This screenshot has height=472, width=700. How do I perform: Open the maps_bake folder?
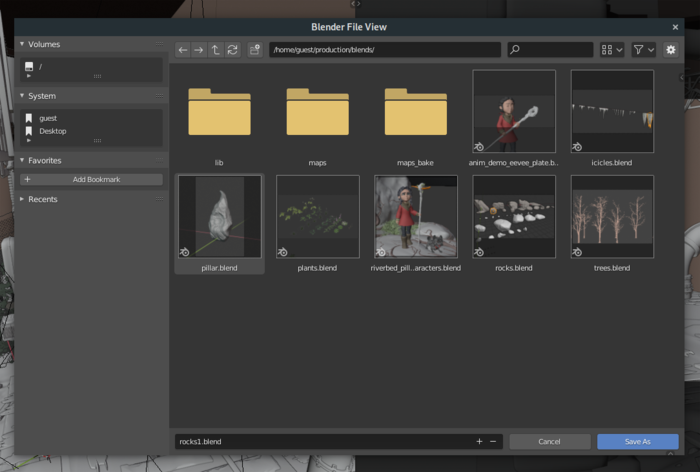coord(416,112)
